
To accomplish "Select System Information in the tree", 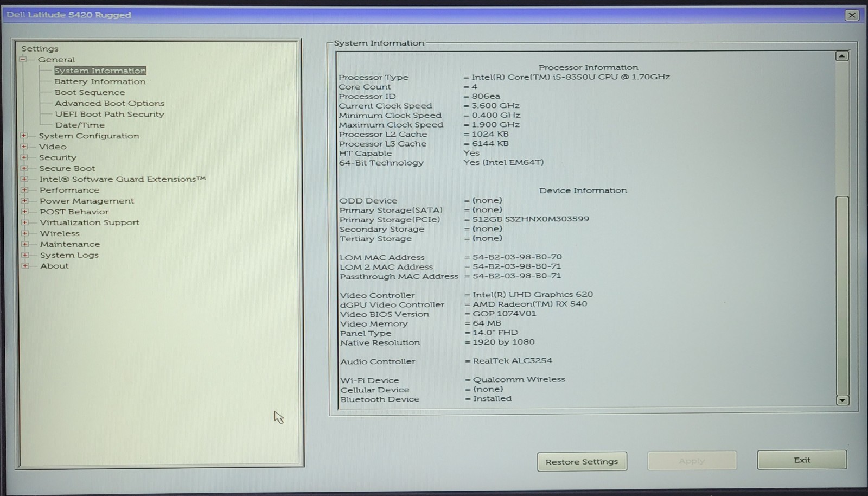I will click(100, 71).
